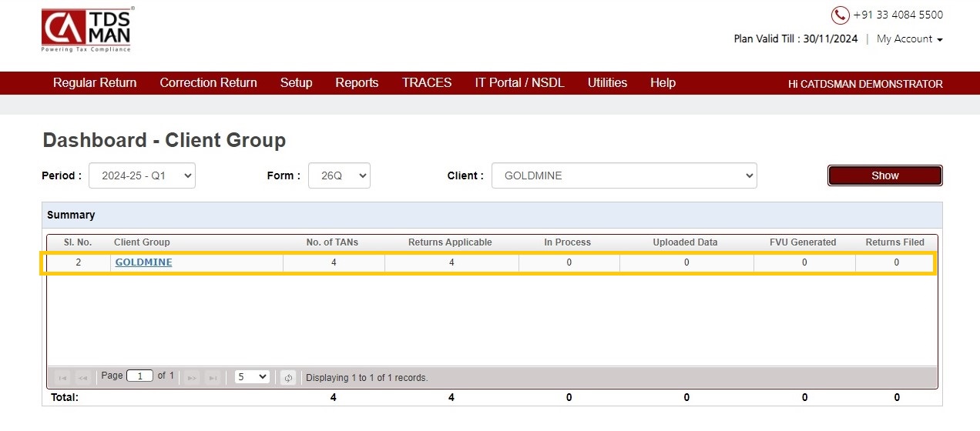Click the Sl. No. column header
Viewport: 980px width, 431px height.
[77, 242]
